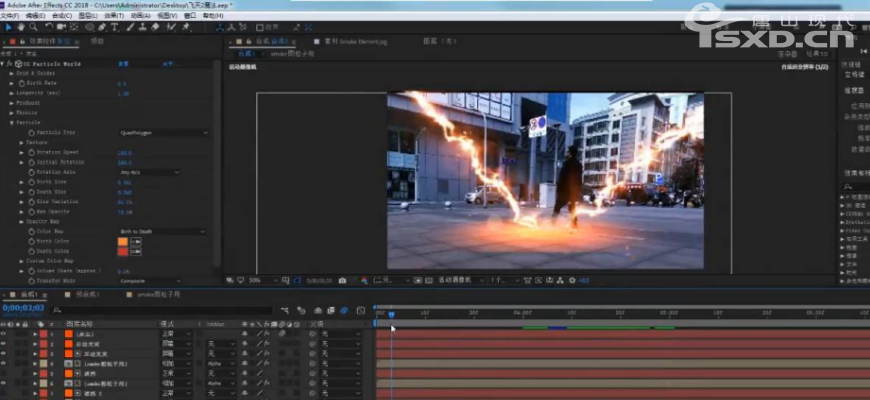Pick Birth Color with its eyedropper
The height and width of the screenshot is (400, 870).
[136, 241]
